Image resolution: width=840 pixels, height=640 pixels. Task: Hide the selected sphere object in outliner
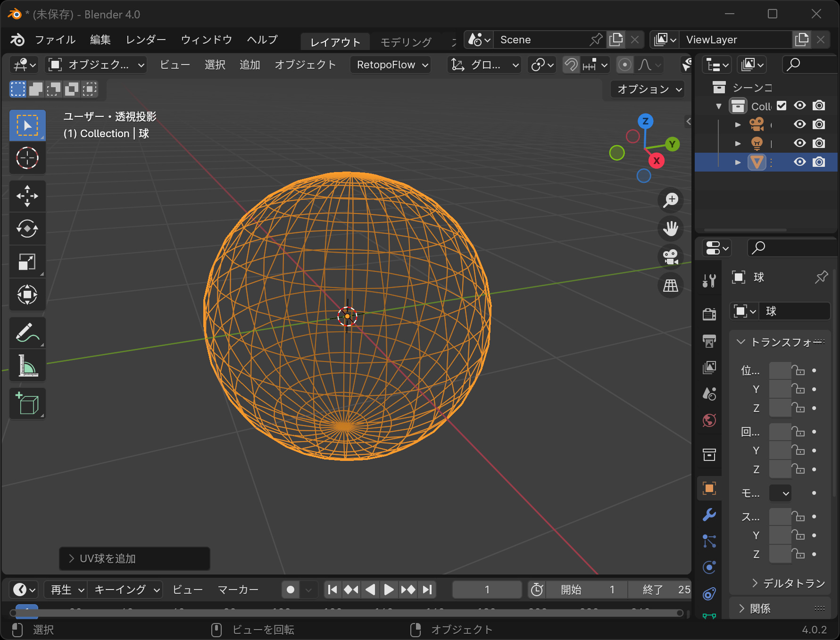click(799, 162)
